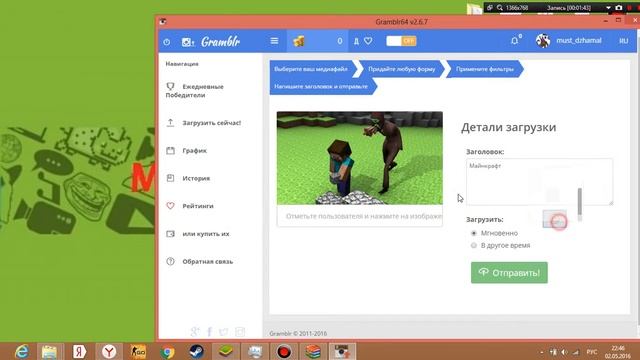Viewport: 640px width, 360px height.
Task: Toggle the OFF switch in the header
Action: pos(401,41)
